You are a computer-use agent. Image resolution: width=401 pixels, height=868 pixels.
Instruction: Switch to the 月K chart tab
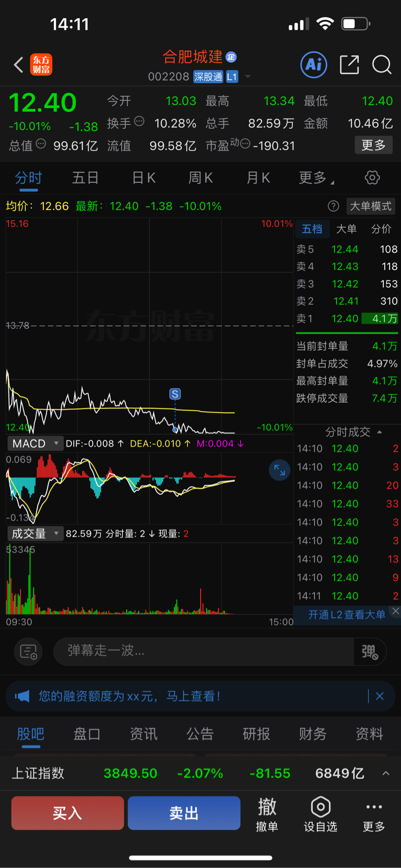tap(258, 178)
